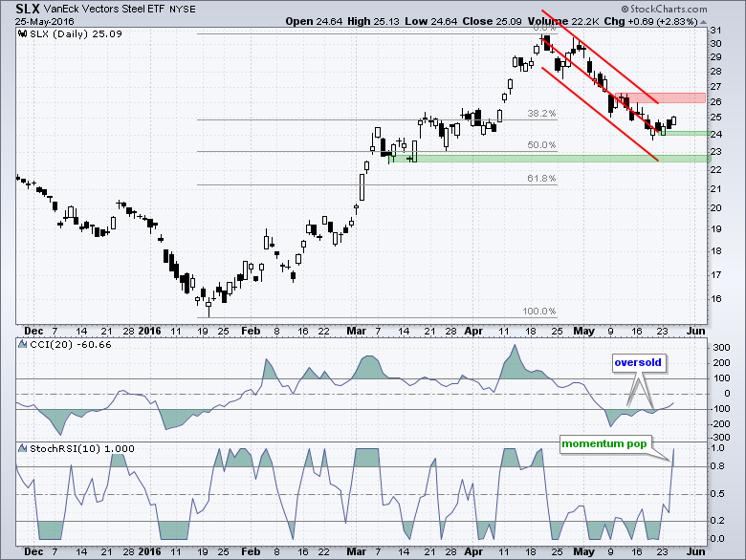Click the CCI(20) indicator area icon
The image size is (746, 560).
[23, 344]
